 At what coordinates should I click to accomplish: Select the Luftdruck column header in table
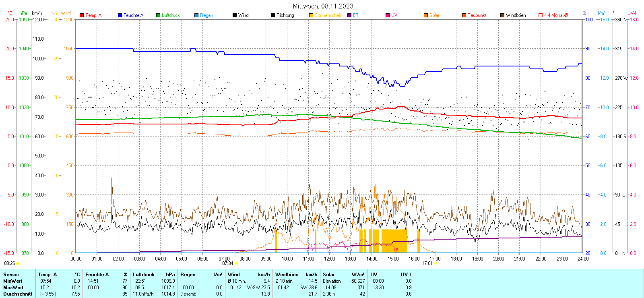point(144,275)
